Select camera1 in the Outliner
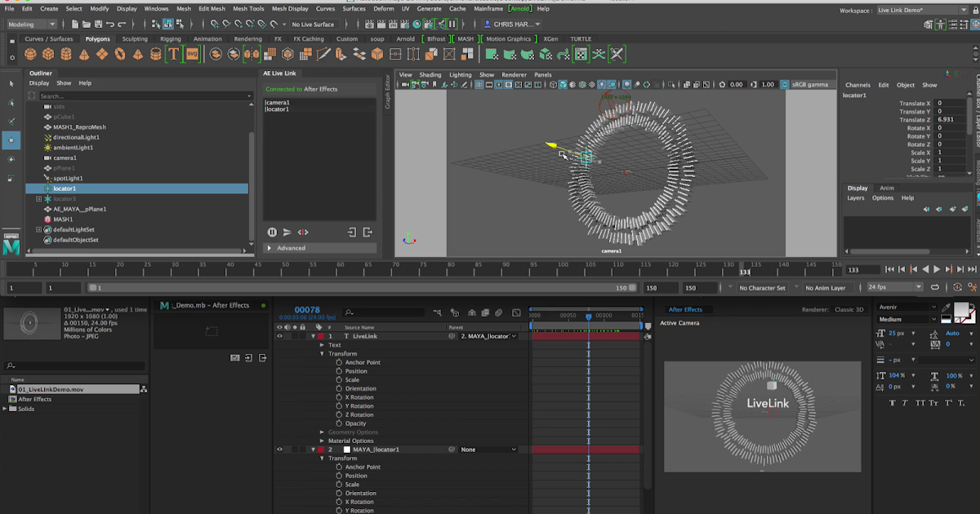Screen dimensions: 980x514 click(x=65, y=157)
